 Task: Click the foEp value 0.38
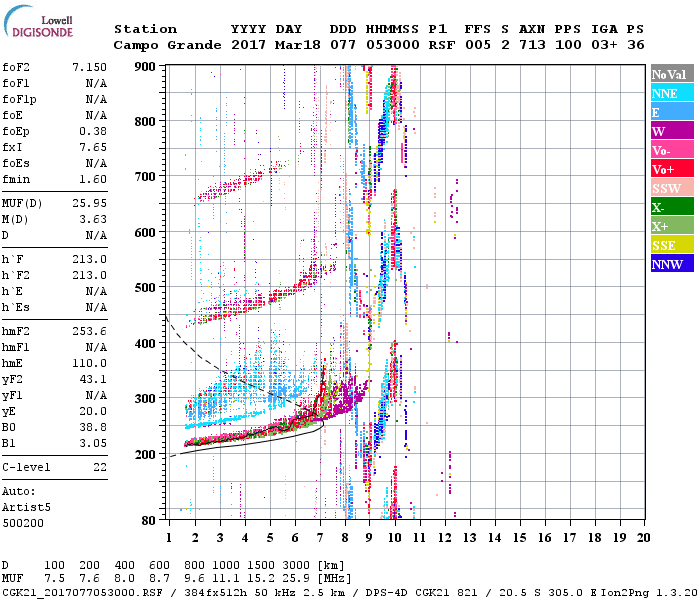pyautogui.click(x=93, y=131)
